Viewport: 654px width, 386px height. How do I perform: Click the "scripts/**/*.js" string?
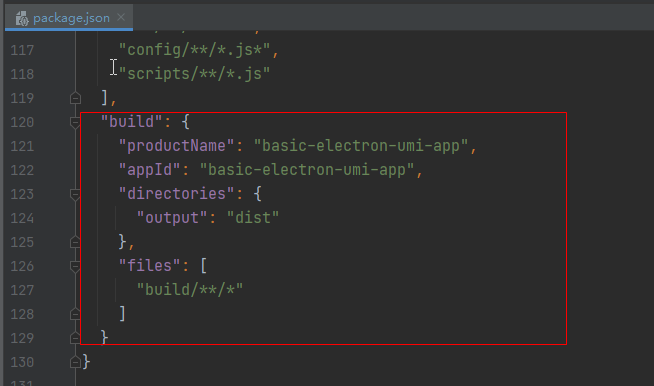coord(195,74)
